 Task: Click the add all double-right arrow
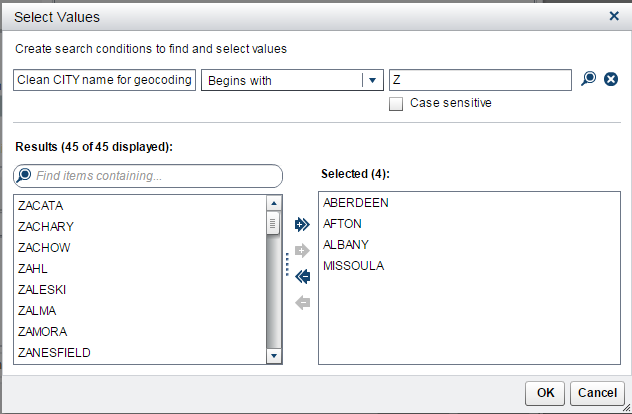coord(303,225)
